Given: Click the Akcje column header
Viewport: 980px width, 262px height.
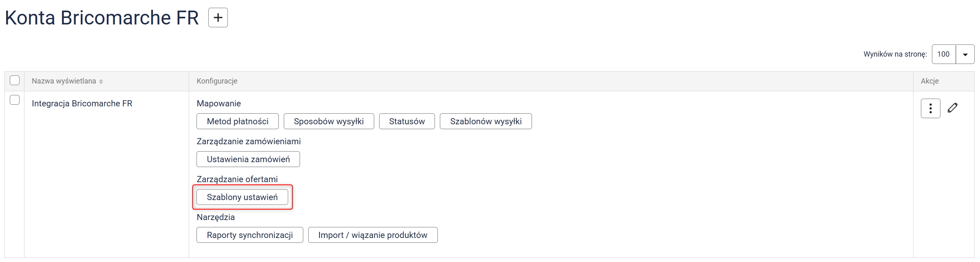Looking at the screenshot, I should point(929,81).
